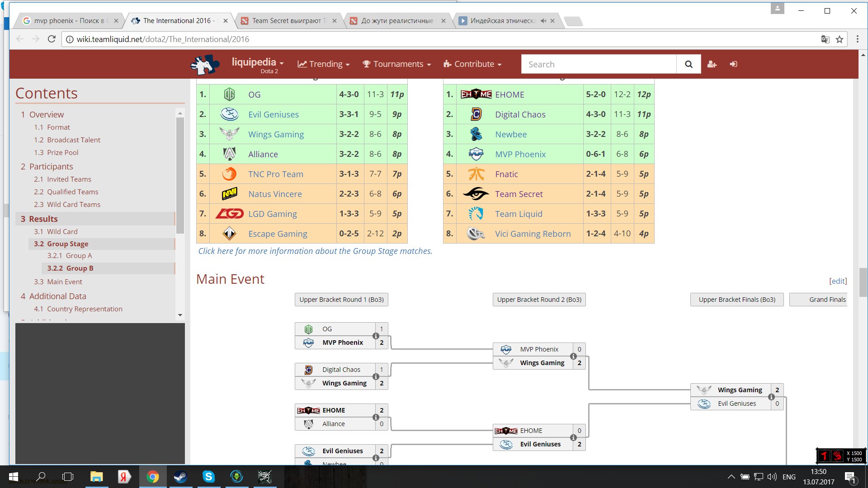This screenshot has height=488, width=868.
Task: Open the liquipedia wiki dropdown
Action: coord(257,62)
